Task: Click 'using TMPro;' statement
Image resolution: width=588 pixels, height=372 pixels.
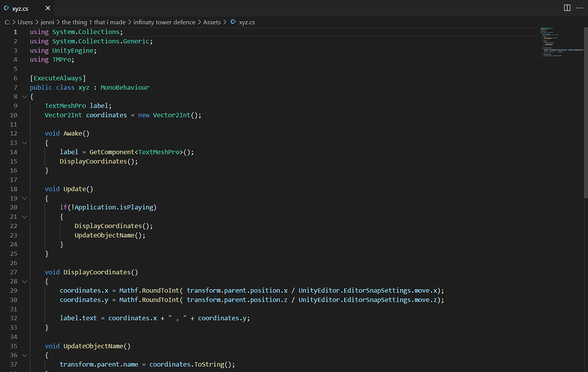Action: (x=52, y=60)
